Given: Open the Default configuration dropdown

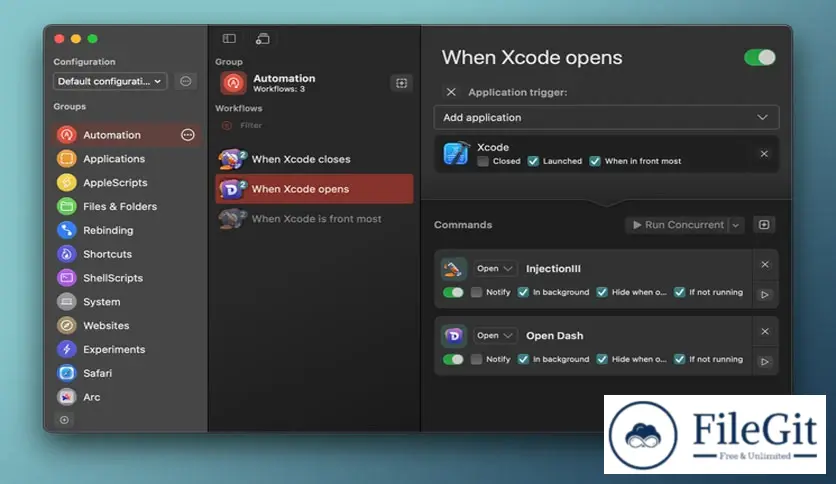Looking at the screenshot, I should (110, 81).
